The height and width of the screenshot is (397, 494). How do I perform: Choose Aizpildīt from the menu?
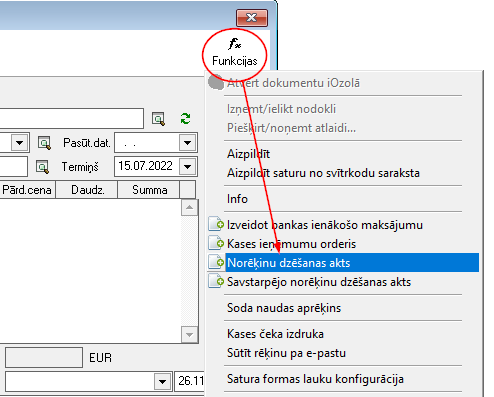pos(343,154)
